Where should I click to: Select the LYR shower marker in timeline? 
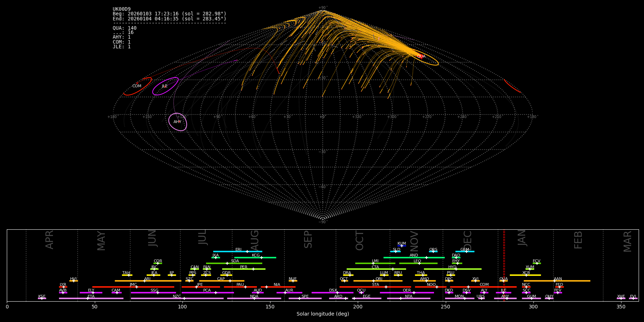(x=63, y=287)
